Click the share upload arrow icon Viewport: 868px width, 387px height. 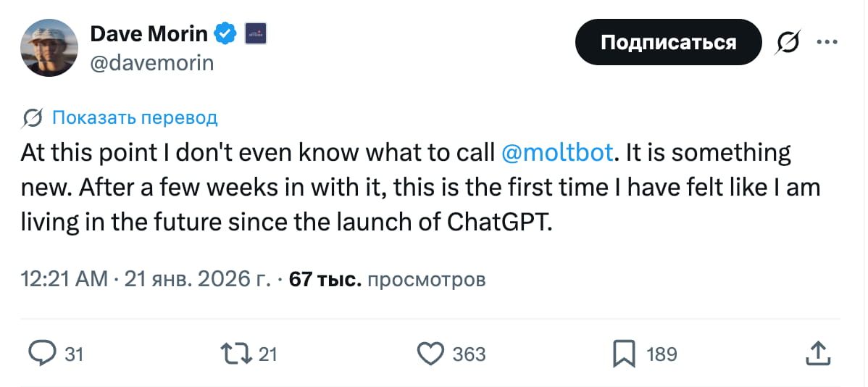(x=817, y=354)
